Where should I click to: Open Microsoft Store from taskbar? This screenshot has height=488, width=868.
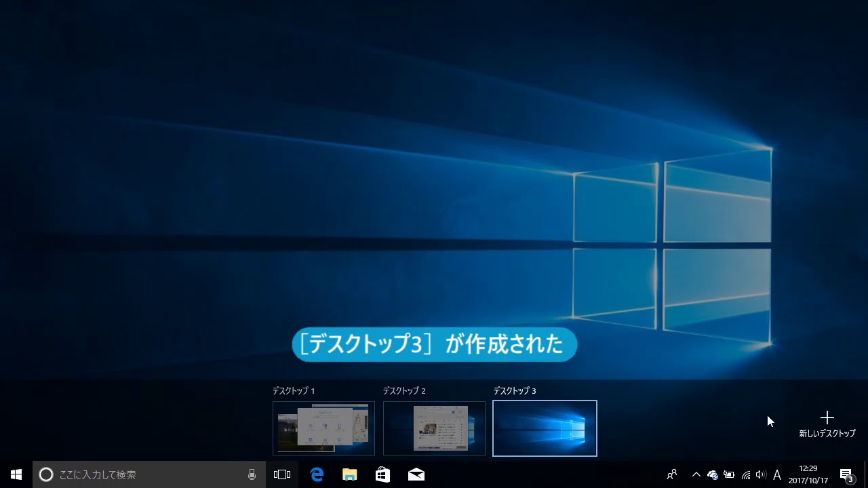coord(383,474)
